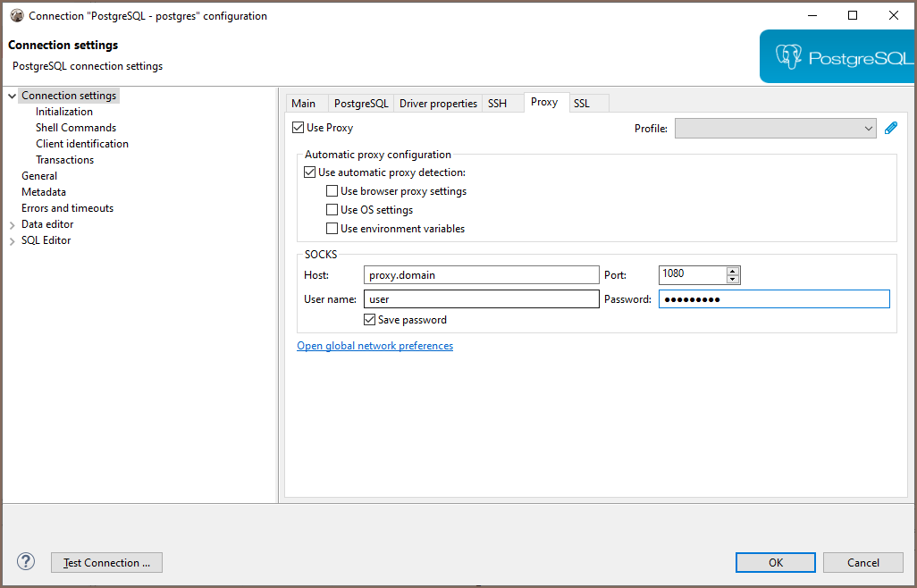Maximize the configuration dialog window
The height and width of the screenshot is (588, 917).
pos(853,16)
